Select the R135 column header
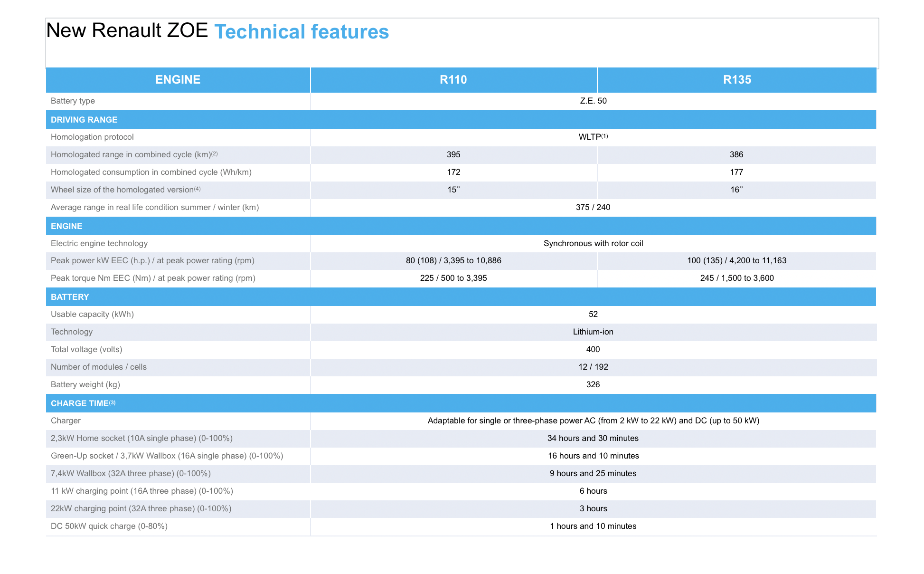Screen dimensions: 924x574 [x=737, y=79]
